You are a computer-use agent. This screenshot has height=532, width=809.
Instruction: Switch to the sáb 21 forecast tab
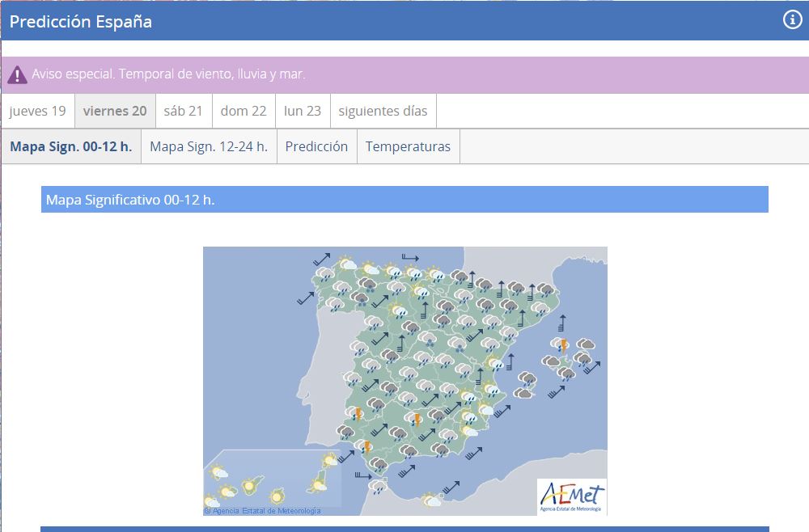[x=183, y=111]
